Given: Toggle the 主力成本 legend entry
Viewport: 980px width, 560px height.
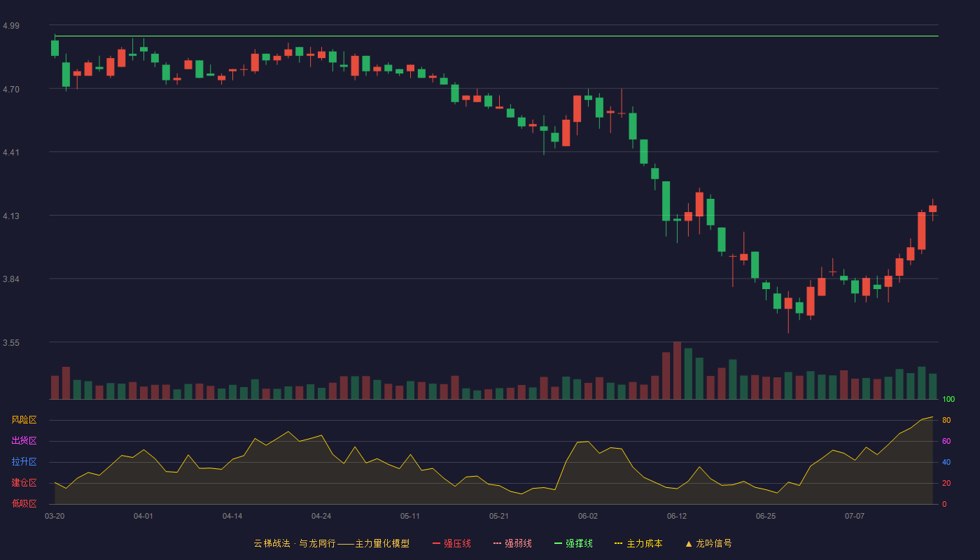Looking at the screenshot, I should (638, 543).
